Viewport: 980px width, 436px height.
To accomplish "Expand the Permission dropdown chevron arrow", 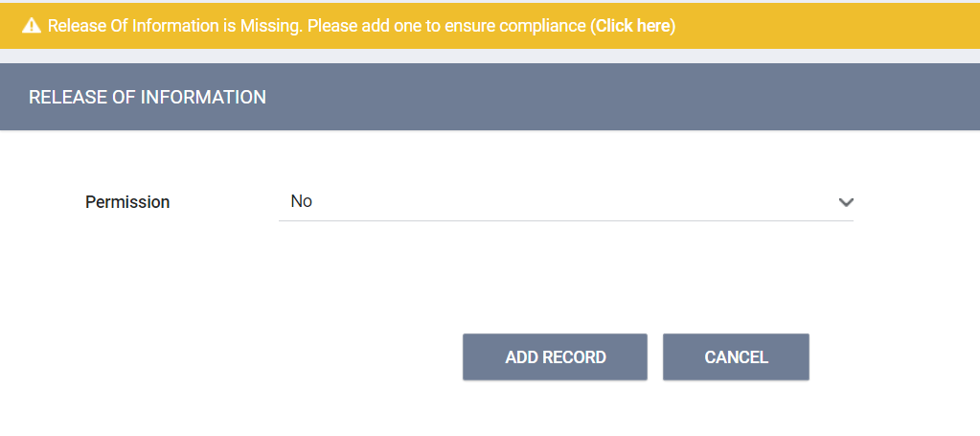I will click(x=845, y=202).
